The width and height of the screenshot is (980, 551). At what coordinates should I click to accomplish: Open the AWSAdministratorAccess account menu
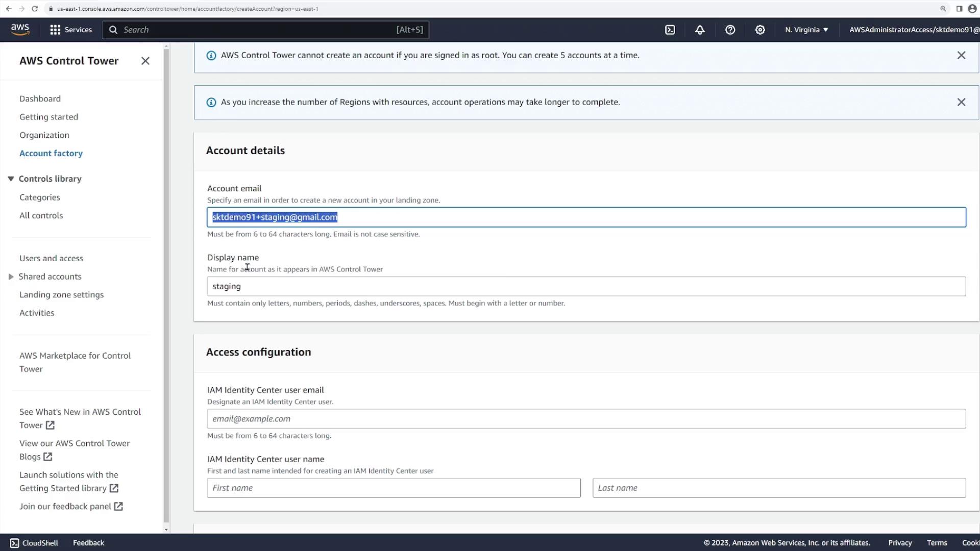pos(914,30)
